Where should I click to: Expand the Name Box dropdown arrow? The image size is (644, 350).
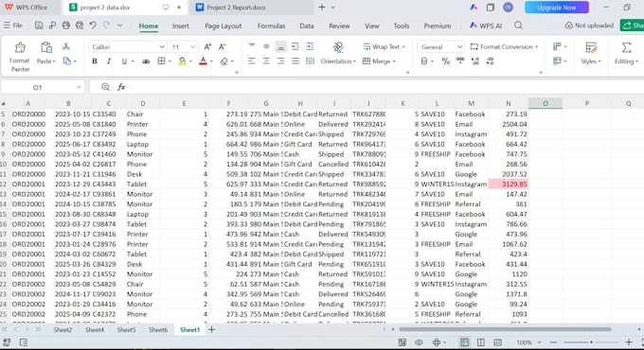coord(79,87)
